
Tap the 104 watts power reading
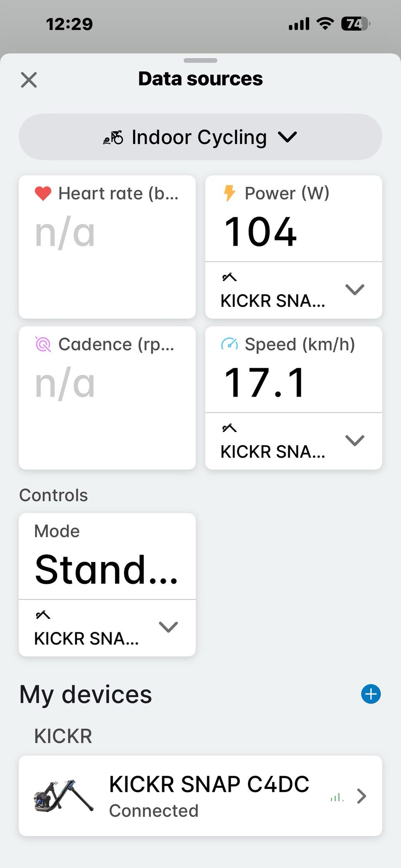point(260,232)
